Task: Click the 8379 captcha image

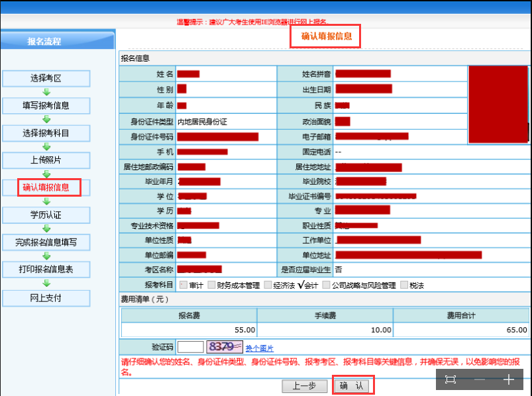Action: coord(223,347)
